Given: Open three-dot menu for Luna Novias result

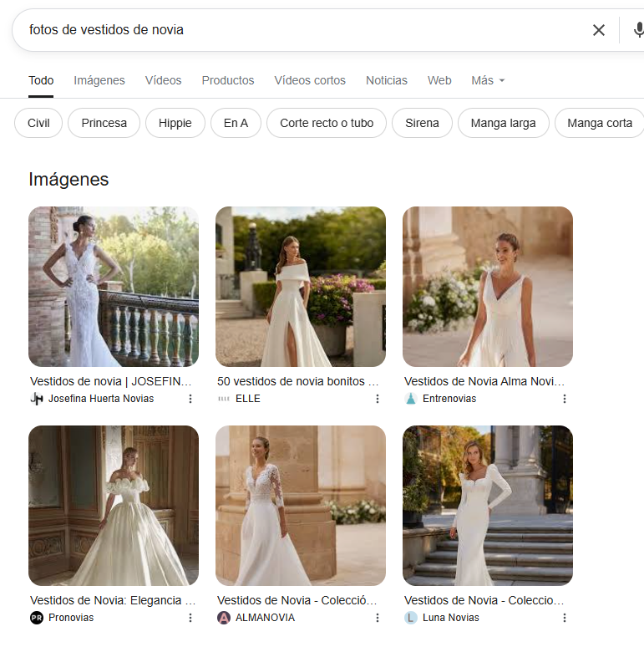Looking at the screenshot, I should (x=565, y=618).
